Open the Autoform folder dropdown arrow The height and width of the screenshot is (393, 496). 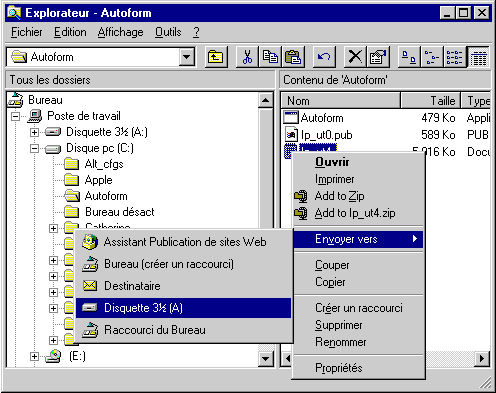pyautogui.click(x=187, y=57)
